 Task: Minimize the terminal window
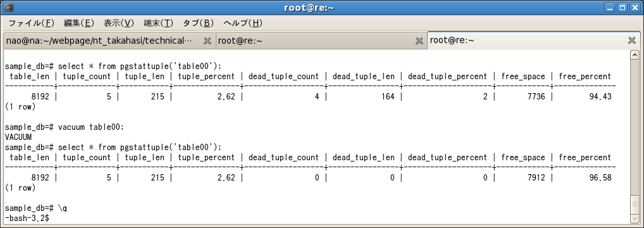click(x=610, y=8)
